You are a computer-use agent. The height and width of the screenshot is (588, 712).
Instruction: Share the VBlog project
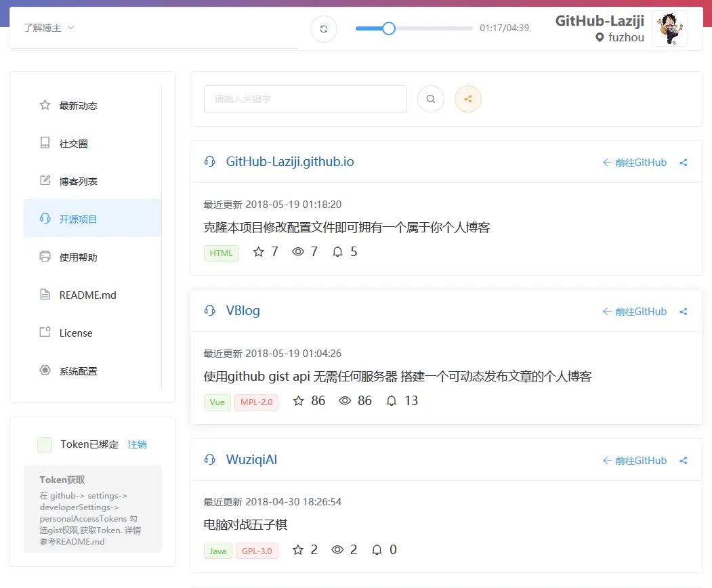[684, 312]
